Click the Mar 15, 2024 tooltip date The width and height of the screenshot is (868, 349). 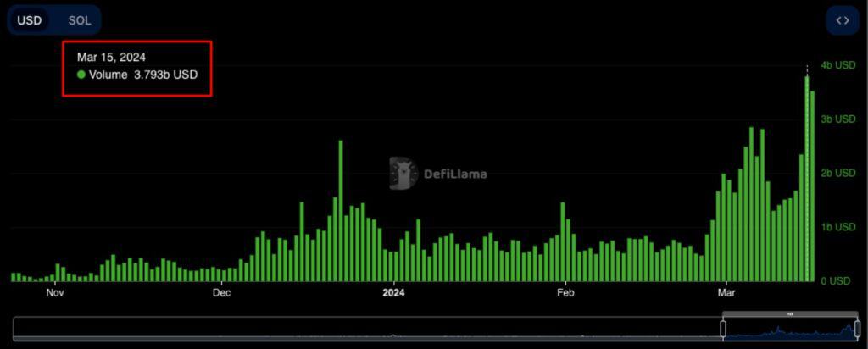coord(111,57)
